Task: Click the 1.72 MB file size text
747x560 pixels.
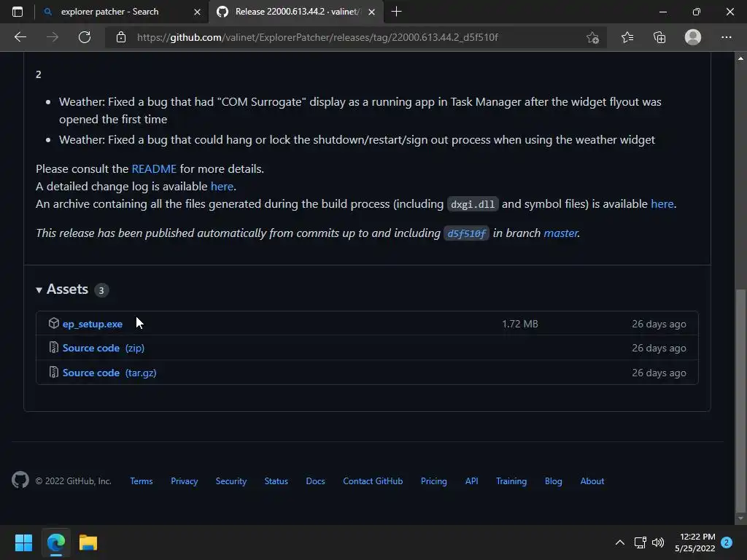Action: pos(519,324)
